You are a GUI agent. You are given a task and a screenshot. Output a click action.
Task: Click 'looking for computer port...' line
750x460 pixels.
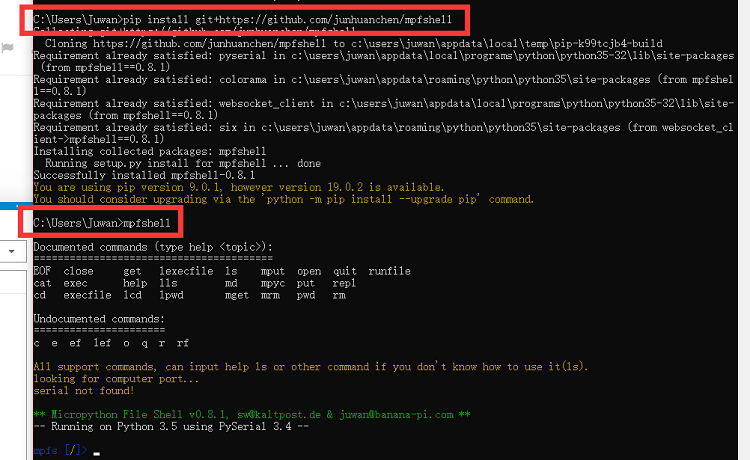[116, 379]
